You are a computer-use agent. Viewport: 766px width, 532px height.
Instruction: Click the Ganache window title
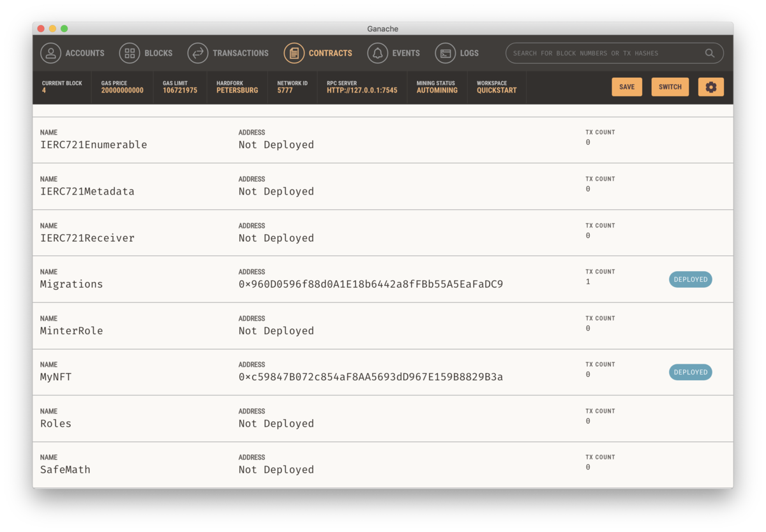(383, 29)
